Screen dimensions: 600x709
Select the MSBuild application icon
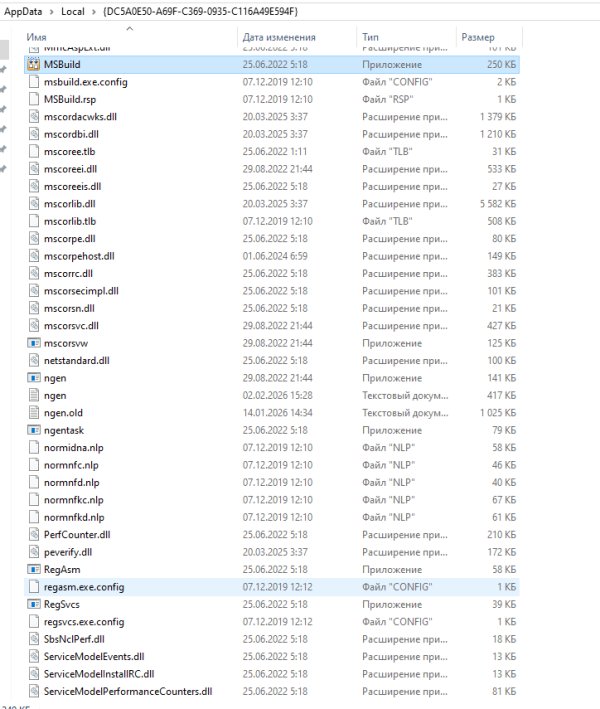tap(34, 65)
